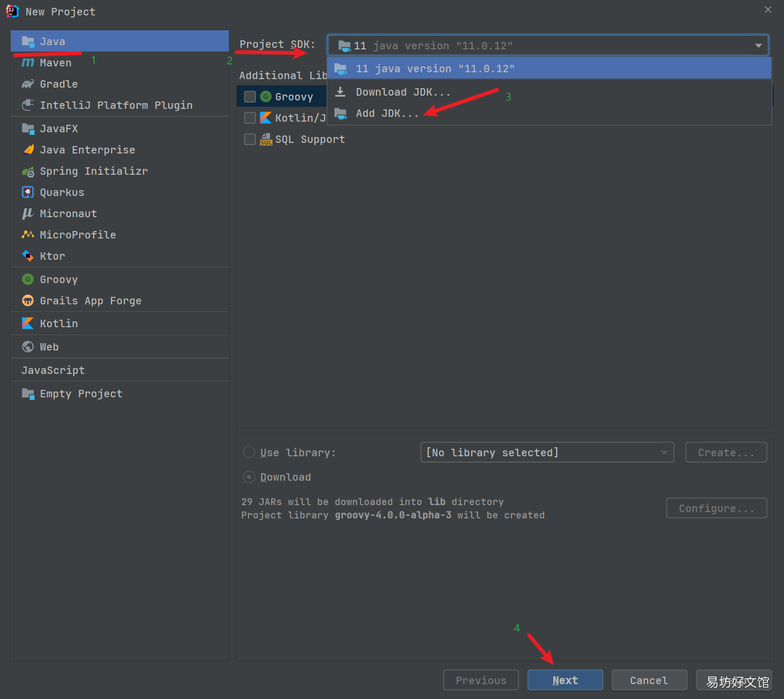Click the SQL Support icon
Screen dimensions: 784x699
pyautogui.click(x=266, y=139)
